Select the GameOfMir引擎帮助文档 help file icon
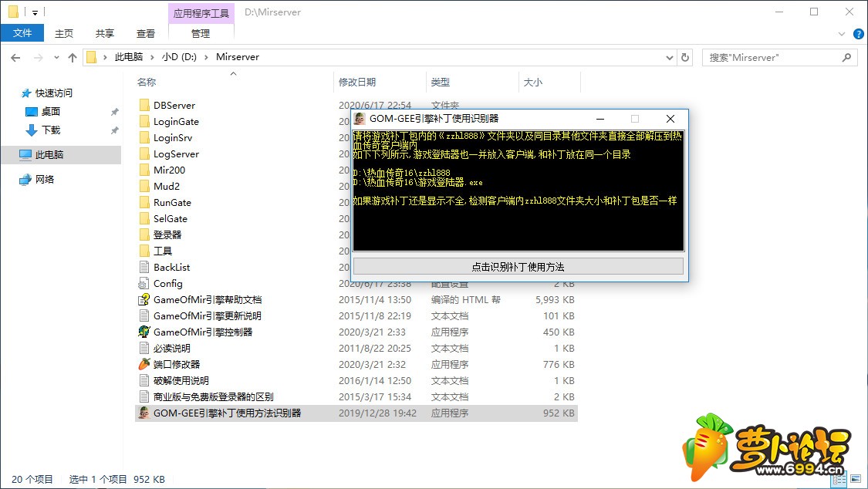The width and height of the screenshot is (868, 489). [x=144, y=299]
